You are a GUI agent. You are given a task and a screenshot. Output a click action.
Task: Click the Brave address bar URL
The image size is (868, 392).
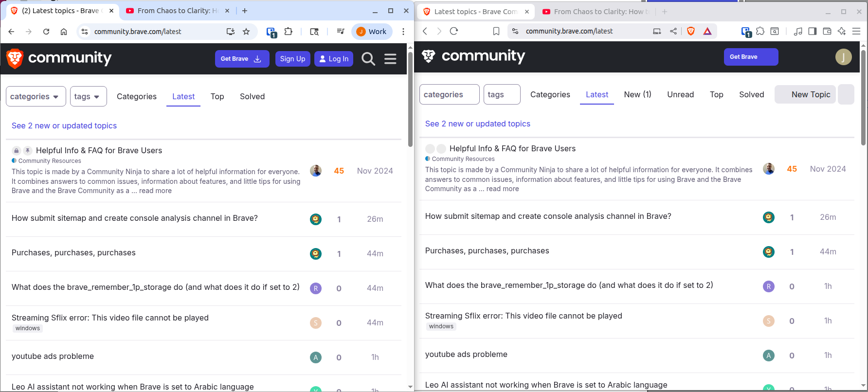tap(569, 31)
